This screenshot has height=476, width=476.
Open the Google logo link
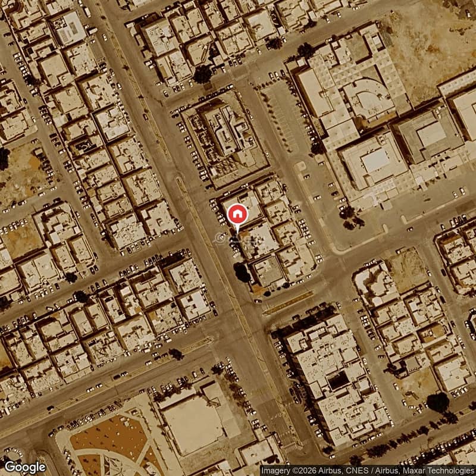(25, 468)
